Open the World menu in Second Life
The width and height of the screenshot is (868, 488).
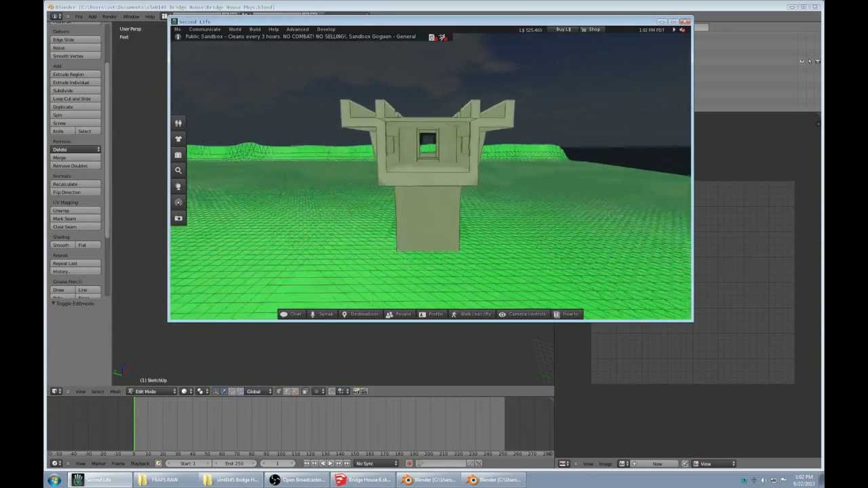[x=235, y=30]
